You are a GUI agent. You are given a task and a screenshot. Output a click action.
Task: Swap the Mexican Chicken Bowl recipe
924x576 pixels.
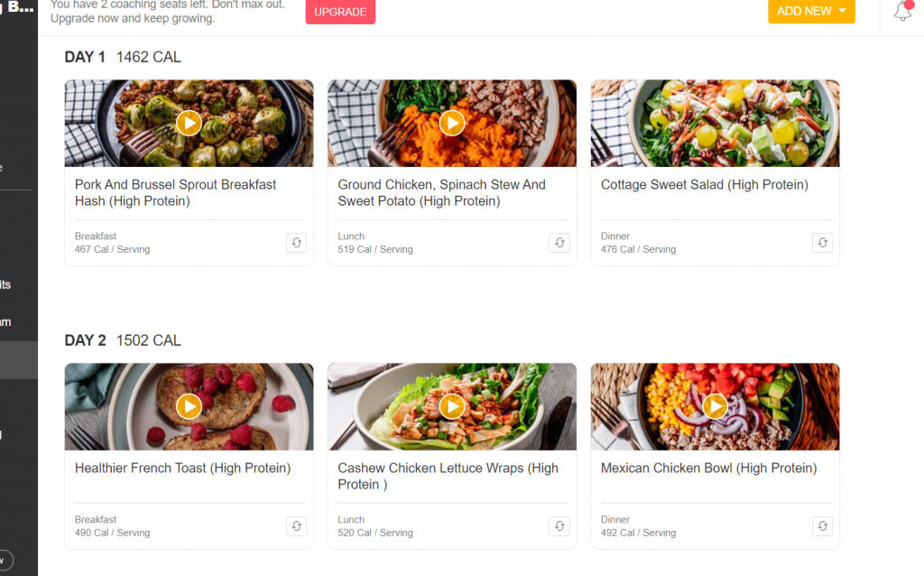pos(822,526)
